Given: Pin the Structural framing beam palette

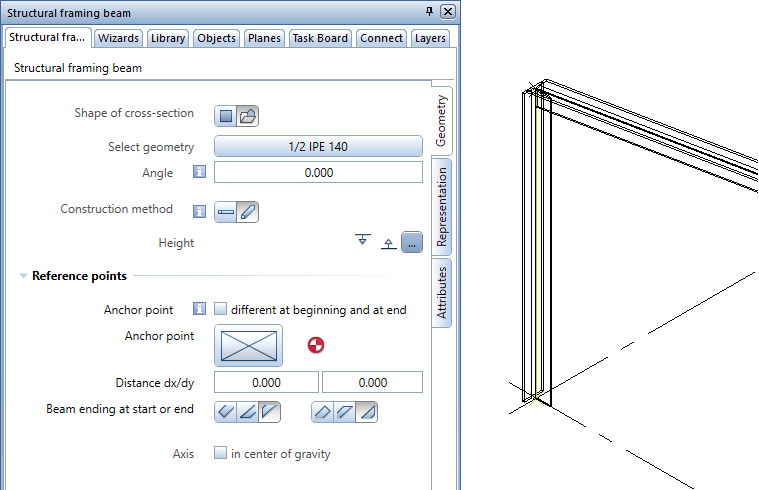Looking at the screenshot, I should [x=429, y=12].
